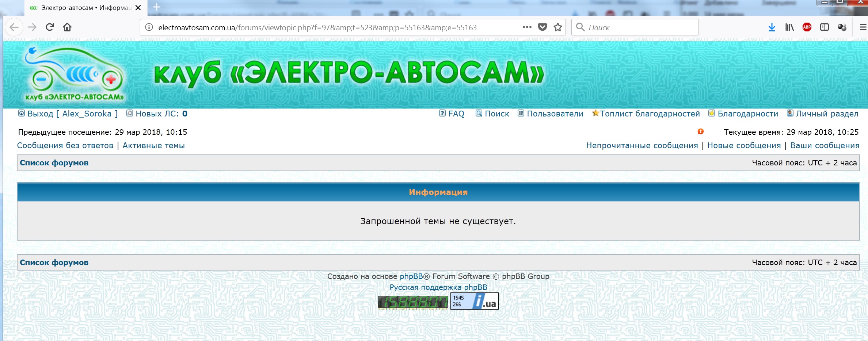Bookmark this page with star icon
This screenshot has height=341, width=868.
tap(557, 27)
